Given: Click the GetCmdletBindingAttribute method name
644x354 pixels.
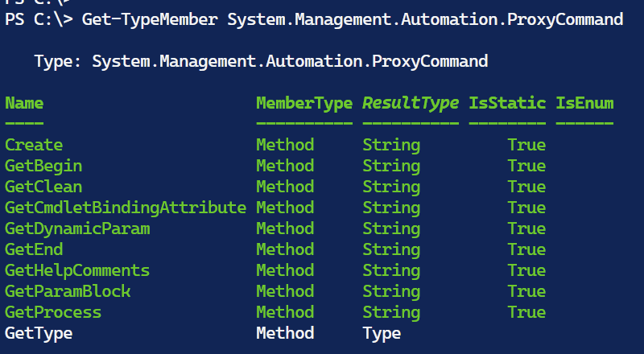Looking at the screenshot, I should pos(126,208).
